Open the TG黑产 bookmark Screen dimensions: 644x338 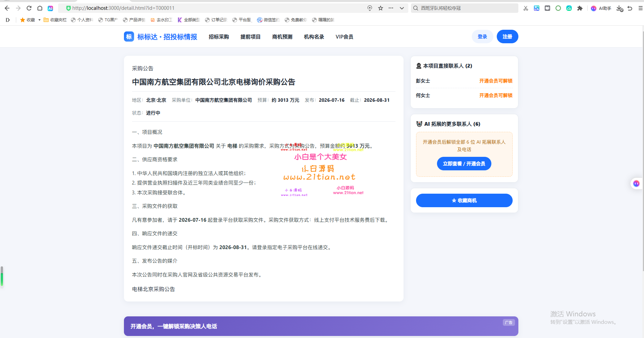pos(108,20)
